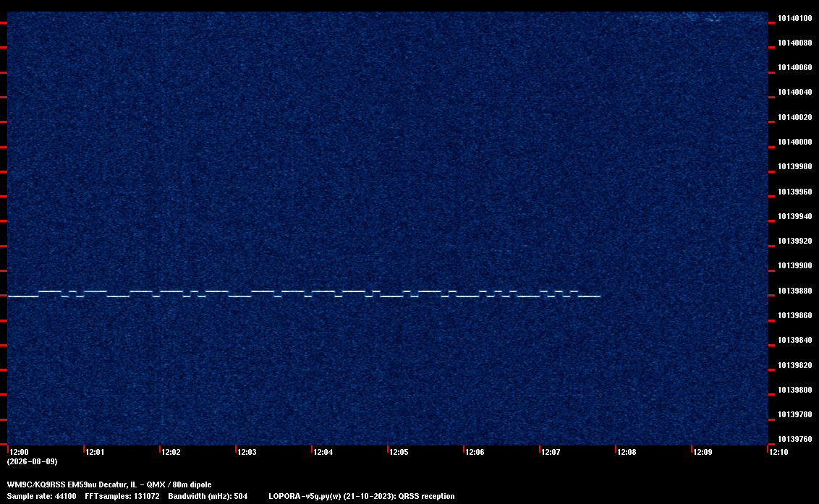Click the WM9C/KQ9RSS station description line
The width and height of the screenshot is (819, 504).
109,484
